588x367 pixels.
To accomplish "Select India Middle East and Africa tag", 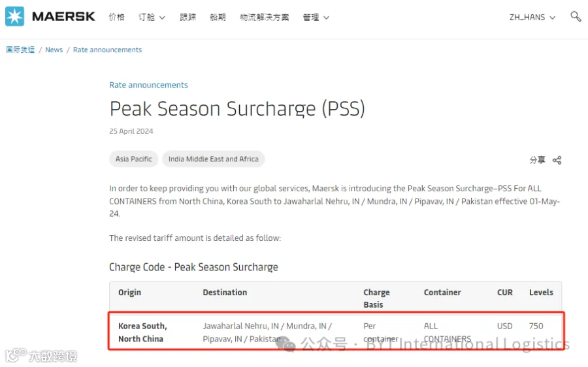I will tap(214, 159).
